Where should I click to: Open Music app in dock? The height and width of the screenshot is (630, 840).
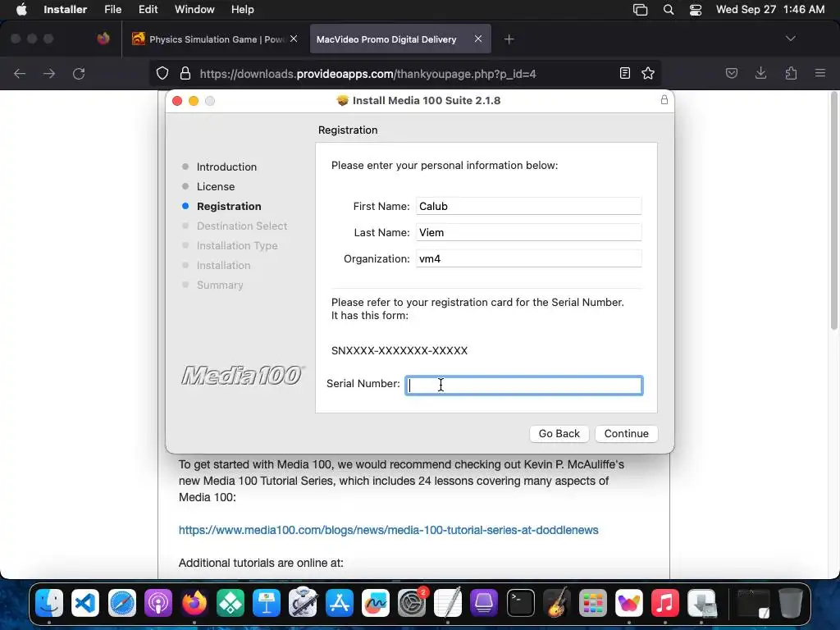point(664,602)
